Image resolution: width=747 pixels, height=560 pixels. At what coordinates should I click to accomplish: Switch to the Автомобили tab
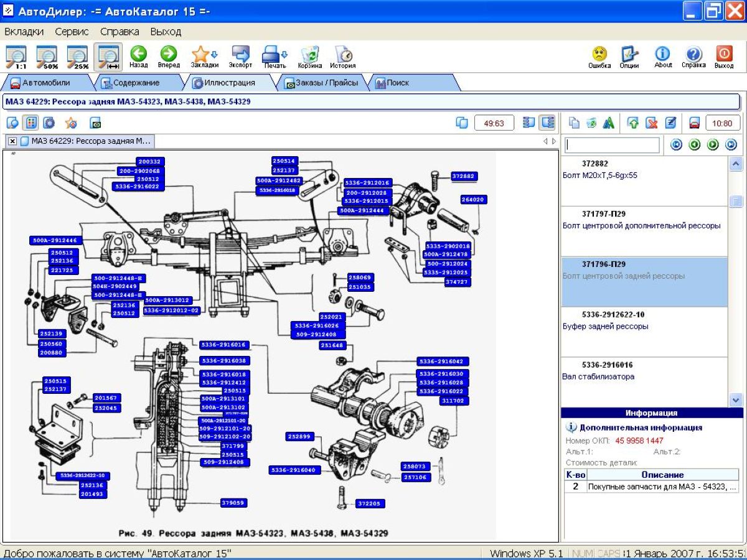pos(47,83)
